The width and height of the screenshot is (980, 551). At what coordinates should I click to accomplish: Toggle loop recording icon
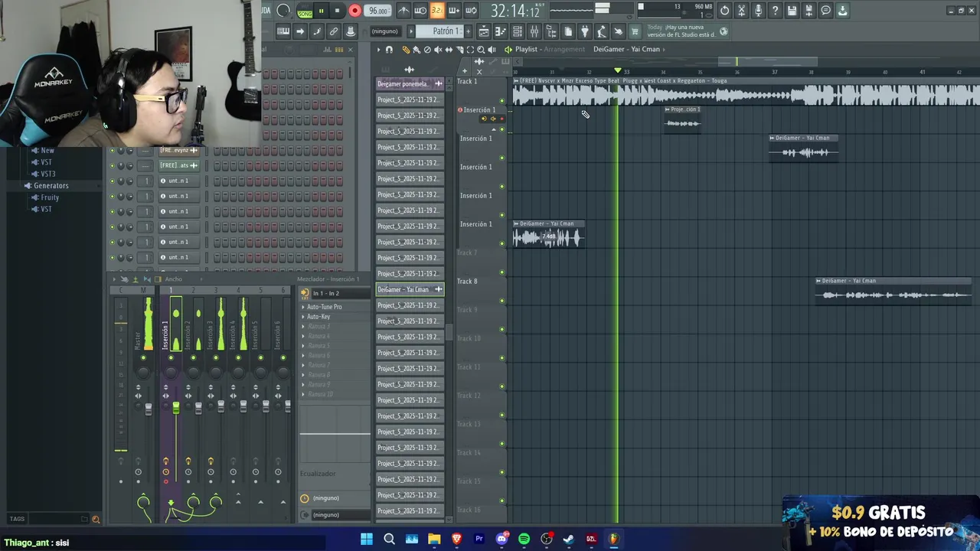(x=471, y=11)
